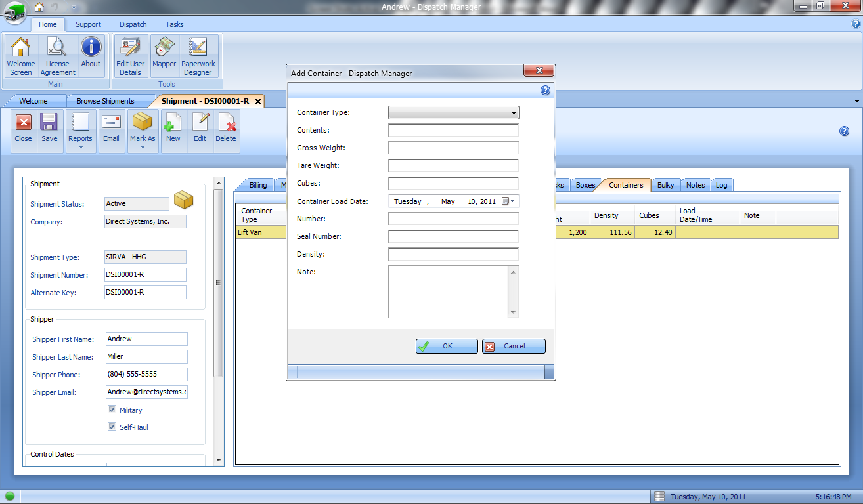Launch the Mapper tool
The width and height of the screenshot is (863, 504).
point(164,55)
